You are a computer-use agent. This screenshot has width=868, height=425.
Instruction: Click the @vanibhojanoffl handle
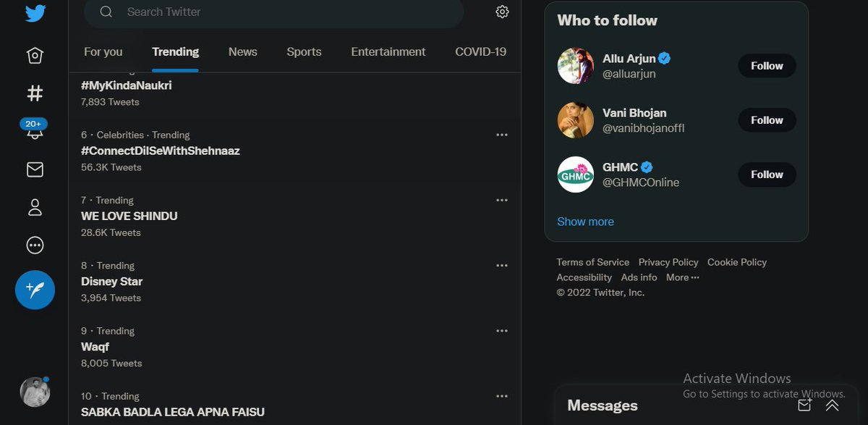644,128
